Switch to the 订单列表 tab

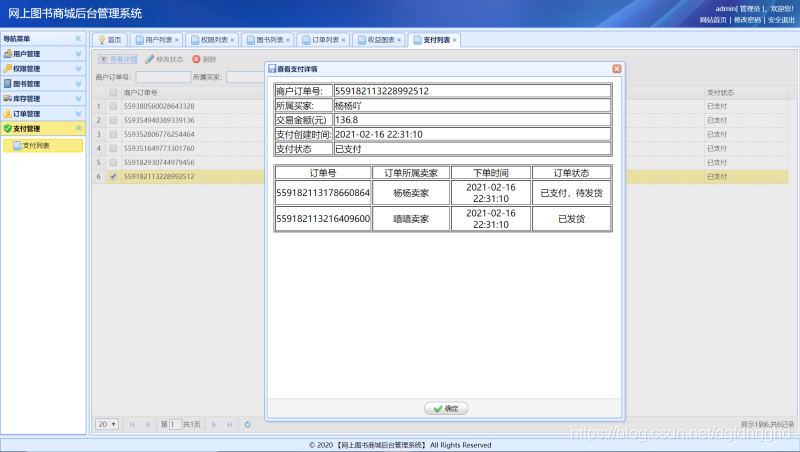coord(325,40)
